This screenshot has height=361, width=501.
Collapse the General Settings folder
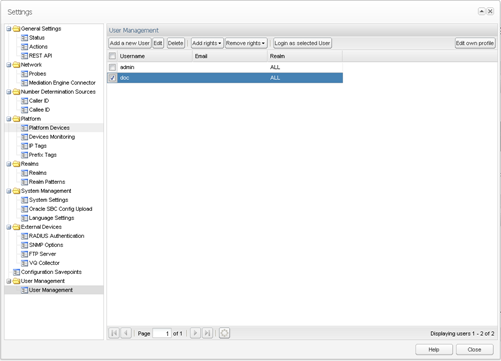click(9, 29)
